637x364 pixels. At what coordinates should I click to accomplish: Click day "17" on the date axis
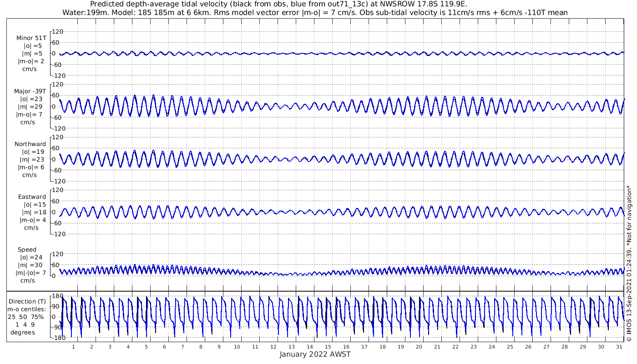(364, 347)
